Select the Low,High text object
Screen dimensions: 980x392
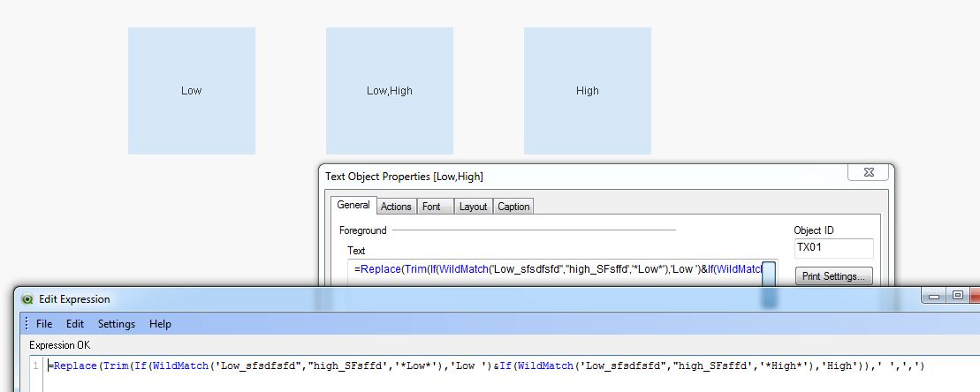pos(390,91)
